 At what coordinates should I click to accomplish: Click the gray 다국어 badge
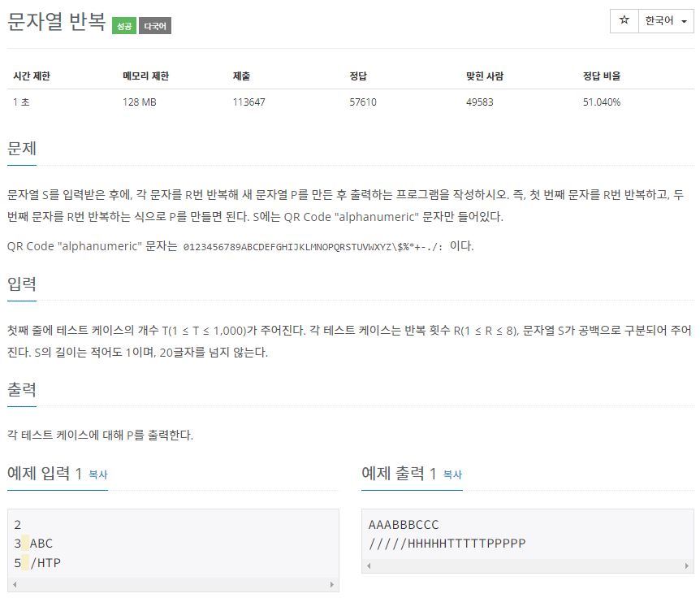(155, 26)
